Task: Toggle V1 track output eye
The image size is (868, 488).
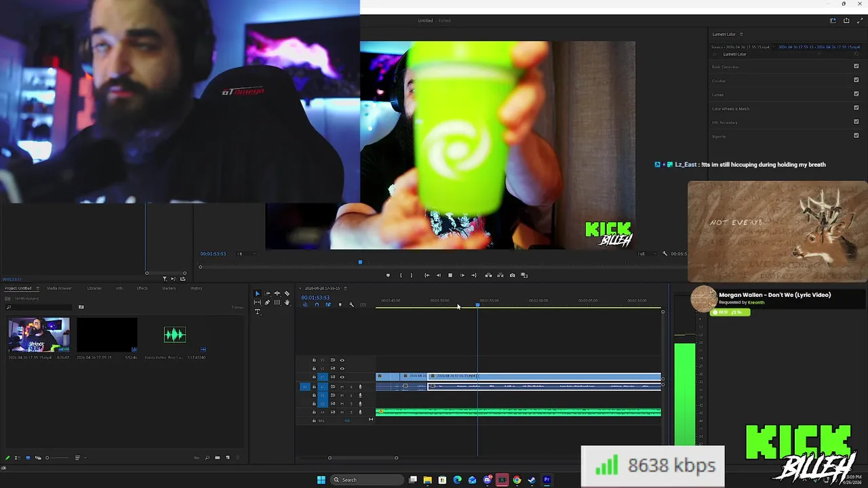Action: pyautogui.click(x=342, y=377)
